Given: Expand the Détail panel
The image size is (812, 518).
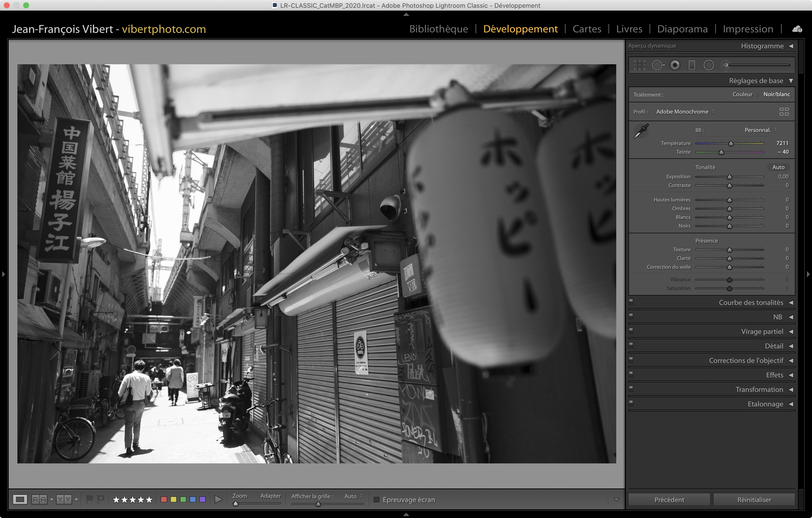Looking at the screenshot, I should coord(774,346).
